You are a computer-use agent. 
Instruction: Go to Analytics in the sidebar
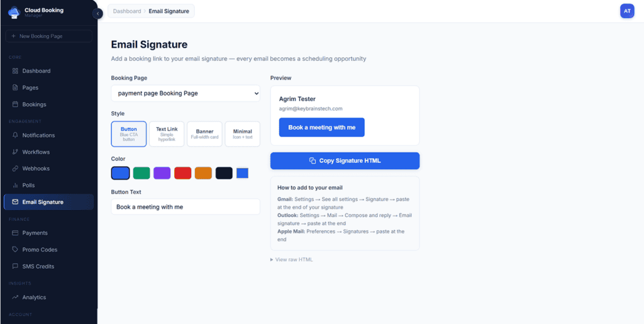point(34,297)
